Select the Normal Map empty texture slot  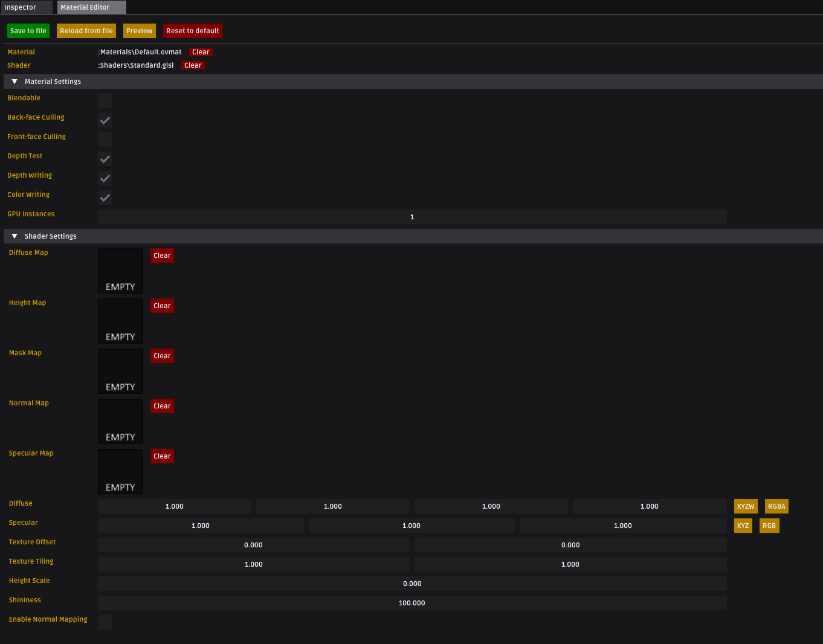tap(121, 421)
